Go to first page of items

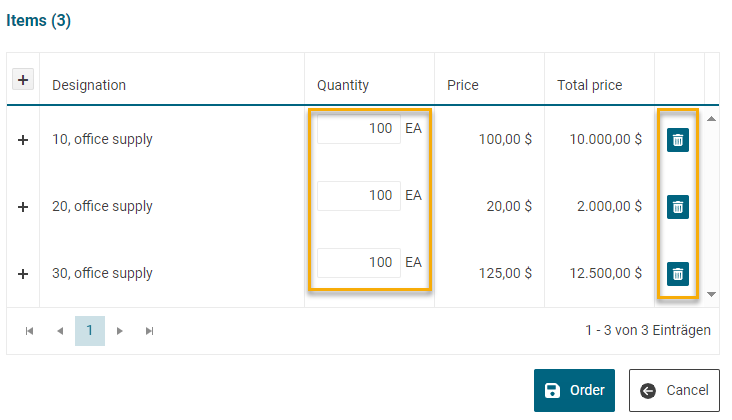click(29, 331)
